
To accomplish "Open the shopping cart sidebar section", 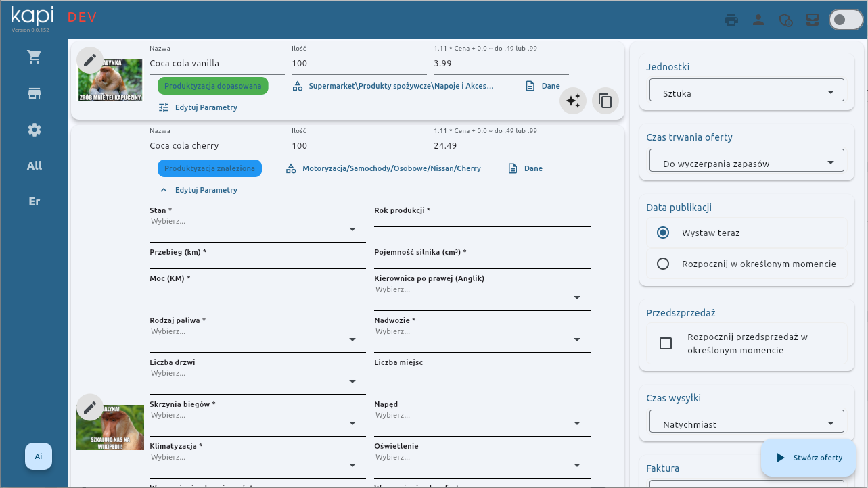I will (35, 57).
